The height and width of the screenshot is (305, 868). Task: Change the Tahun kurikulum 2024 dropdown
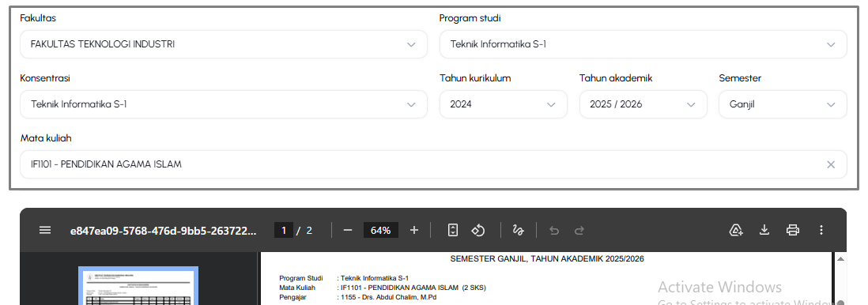[x=504, y=104]
